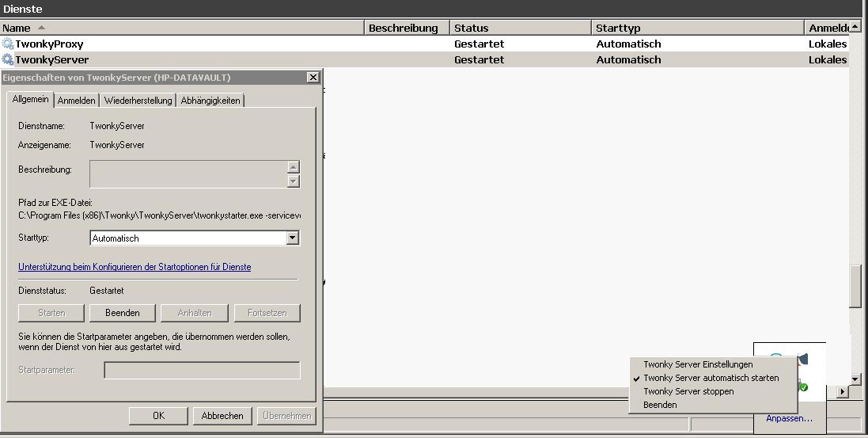Open Unterstützung beim Konfigurieren der Startoptionen link
This screenshot has width=868, height=438.
pyautogui.click(x=135, y=267)
